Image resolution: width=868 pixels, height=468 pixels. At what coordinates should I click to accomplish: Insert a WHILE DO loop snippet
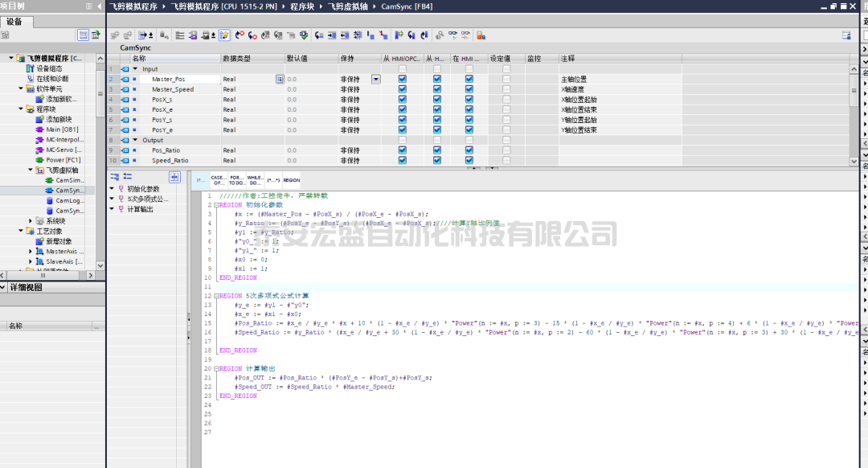pyautogui.click(x=255, y=180)
